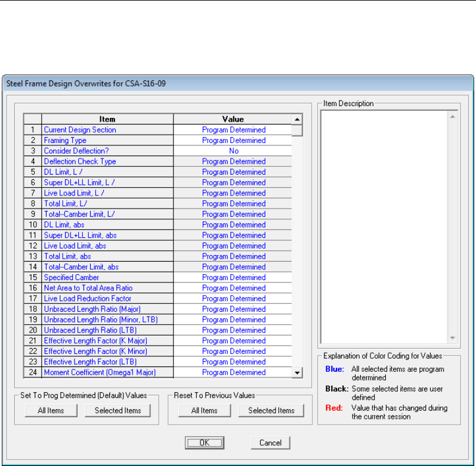Select the 'DL Limit, L /' item
The image size is (476, 466).
coord(107,172)
